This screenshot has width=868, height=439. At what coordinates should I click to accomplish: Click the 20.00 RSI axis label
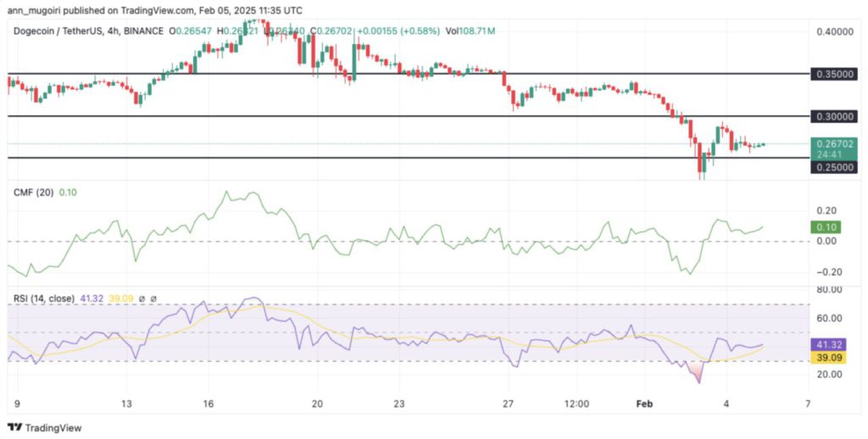828,375
